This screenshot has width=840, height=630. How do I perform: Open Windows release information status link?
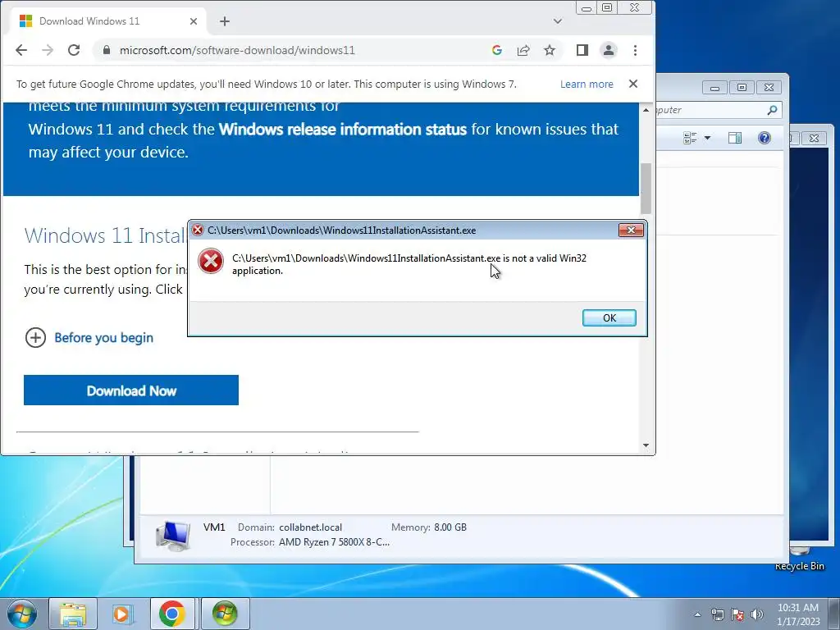point(343,129)
